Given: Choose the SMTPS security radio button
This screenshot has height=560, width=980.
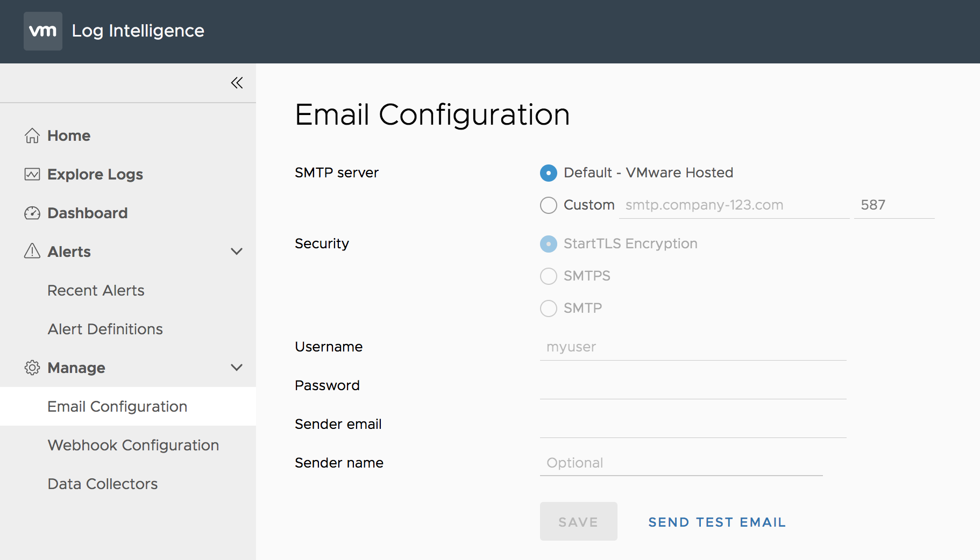Looking at the screenshot, I should pos(548,276).
